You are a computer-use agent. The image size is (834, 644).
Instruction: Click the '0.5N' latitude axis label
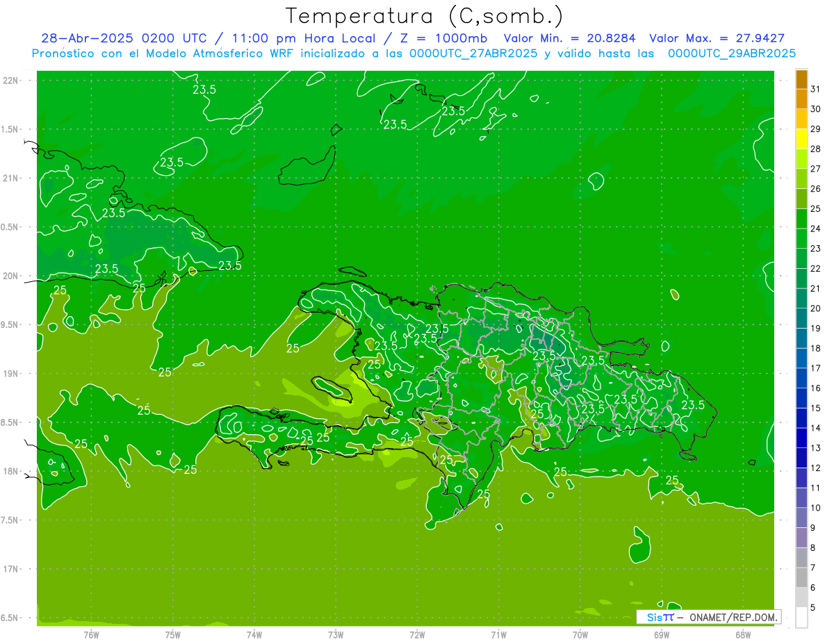tap(10, 227)
